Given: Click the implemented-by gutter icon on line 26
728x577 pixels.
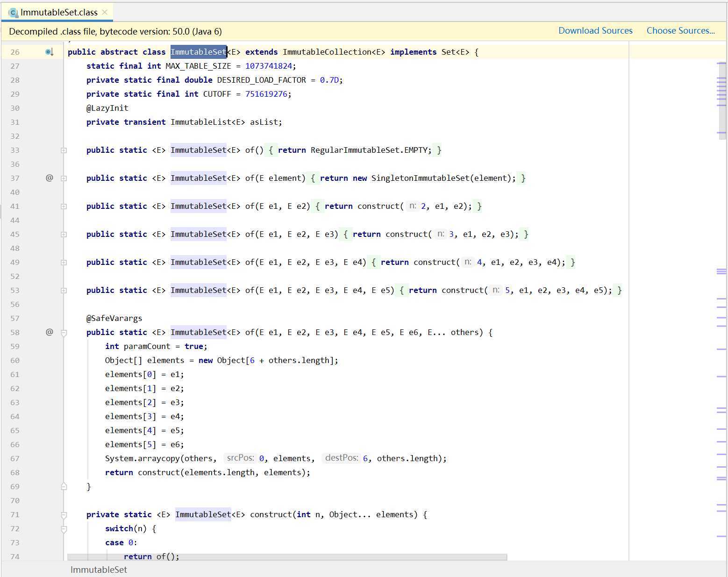Looking at the screenshot, I should [50, 52].
